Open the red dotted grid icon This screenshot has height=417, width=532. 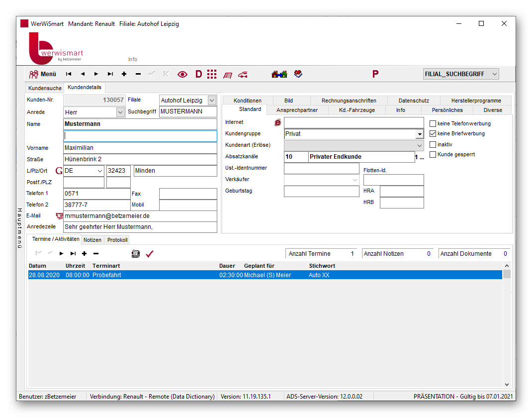pos(212,74)
